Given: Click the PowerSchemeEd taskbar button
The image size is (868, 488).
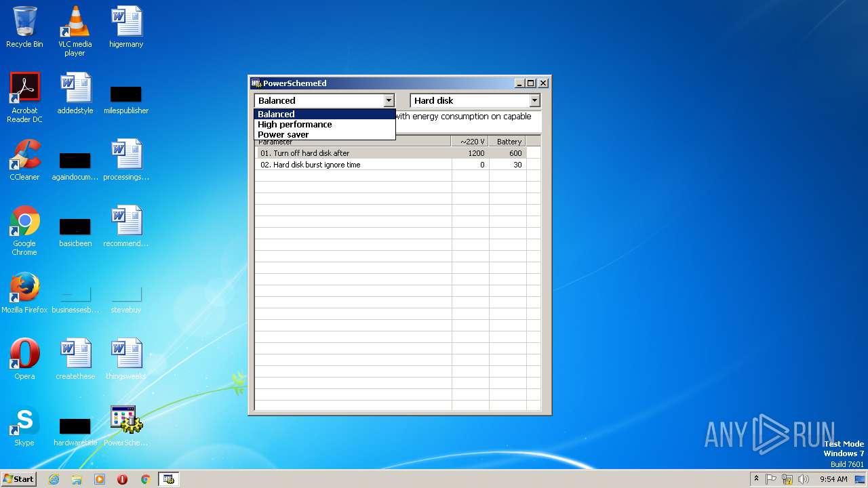Looking at the screenshot, I should pyautogui.click(x=168, y=479).
